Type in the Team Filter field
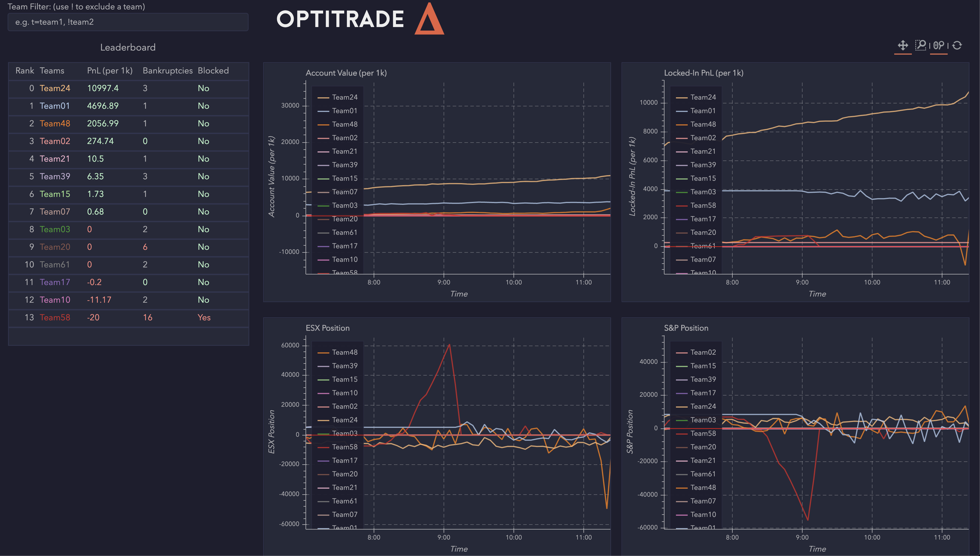The image size is (980, 556). click(128, 22)
